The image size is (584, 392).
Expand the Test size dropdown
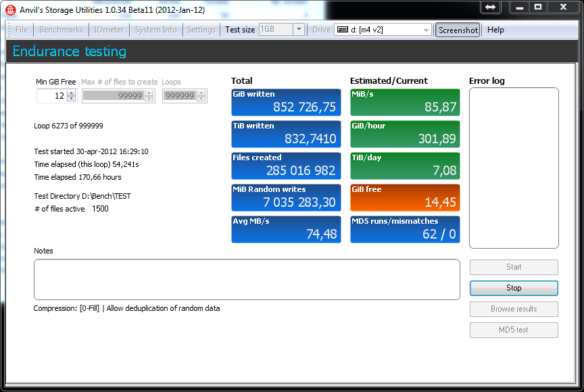point(299,30)
